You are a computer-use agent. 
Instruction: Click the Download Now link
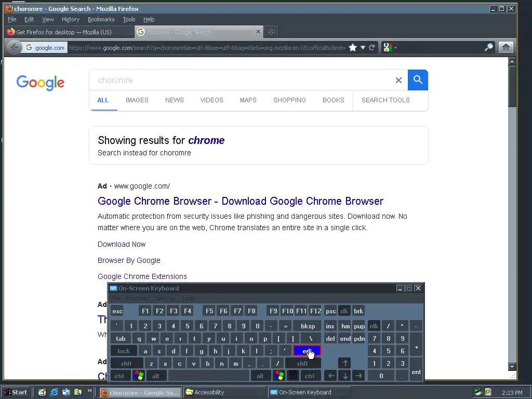122,244
